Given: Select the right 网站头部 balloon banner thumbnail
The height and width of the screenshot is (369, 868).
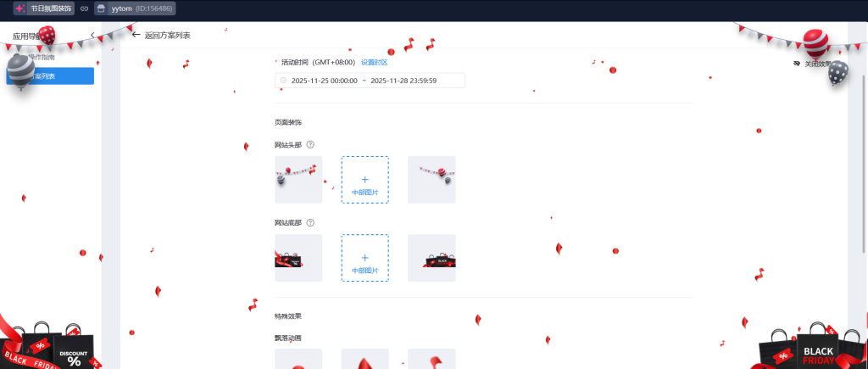Looking at the screenshot, I should (x=431, y=179).
